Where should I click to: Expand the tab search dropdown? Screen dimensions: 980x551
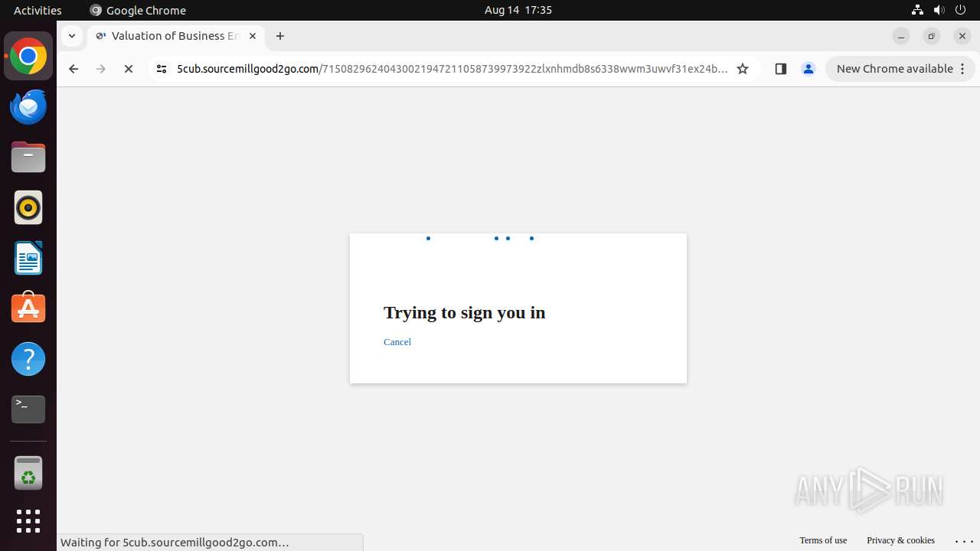click(71, 36)
